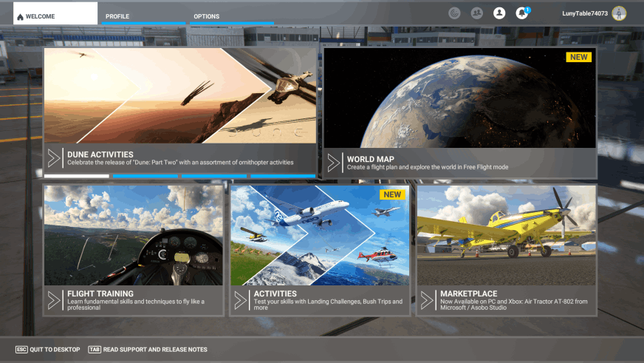Click the chevron arrow beside Marketplace
644x363 pixels.
428,300
